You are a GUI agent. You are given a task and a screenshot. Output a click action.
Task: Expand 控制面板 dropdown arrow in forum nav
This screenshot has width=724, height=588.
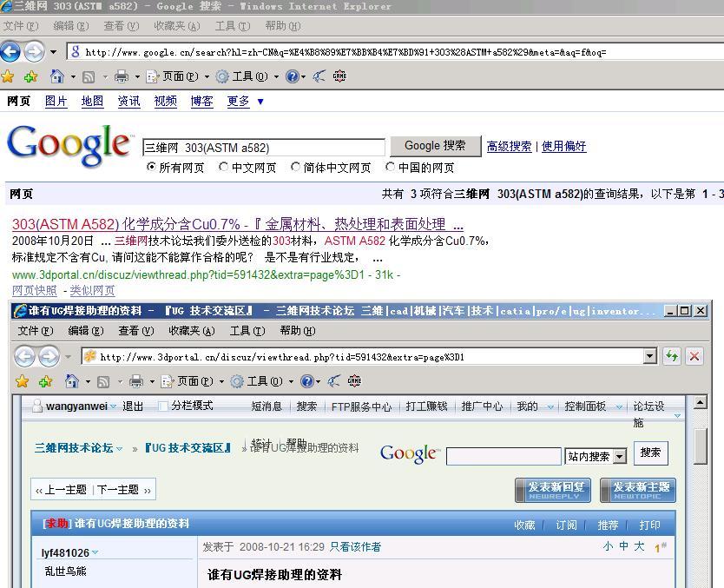click(x=619, y=407)
